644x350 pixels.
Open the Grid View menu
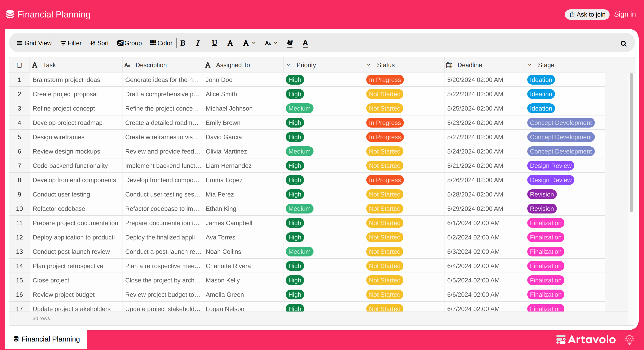click(34, 43)
